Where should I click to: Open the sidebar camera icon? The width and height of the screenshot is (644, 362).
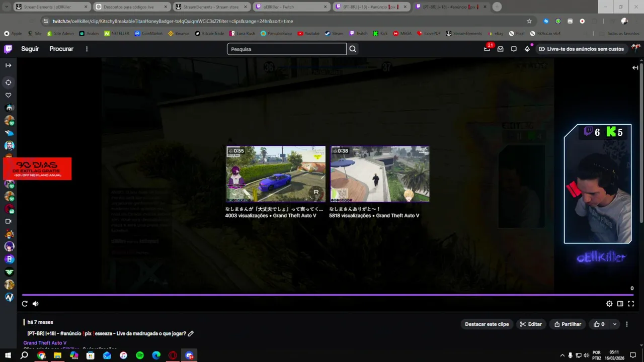tap(9, 221)
